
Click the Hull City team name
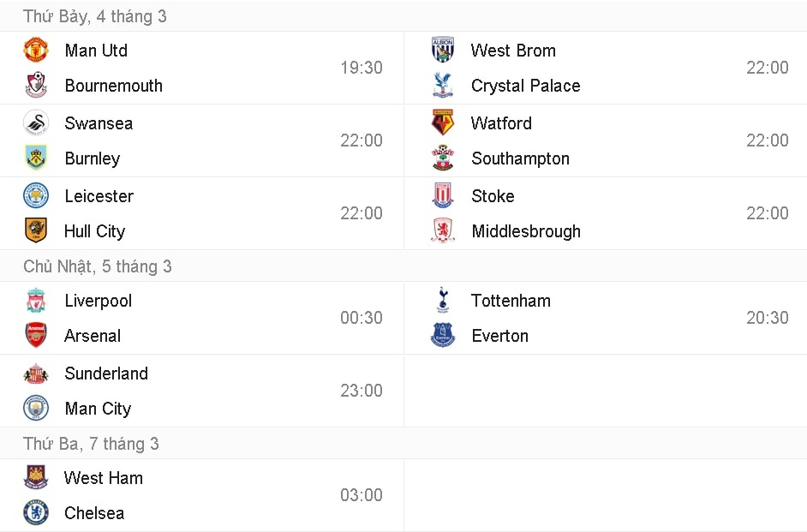[94, 231]
